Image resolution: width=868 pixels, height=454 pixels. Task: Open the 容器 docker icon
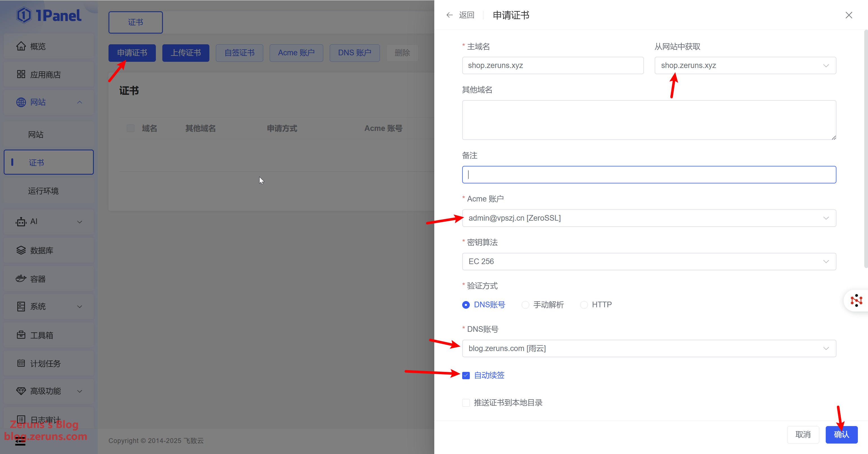(x=21, y=278)
